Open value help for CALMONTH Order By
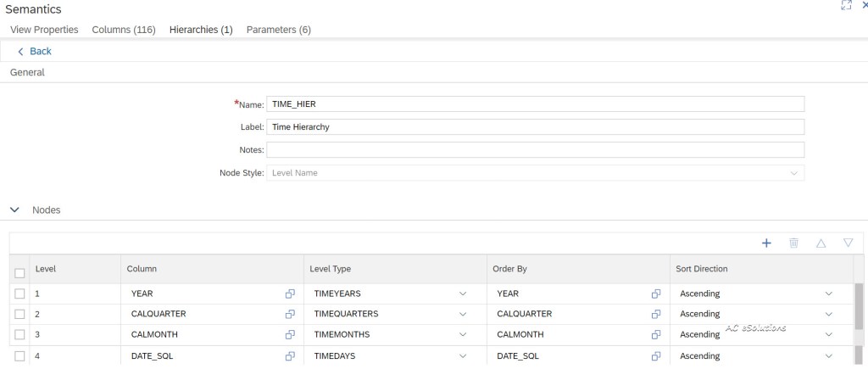868x369 pixels. click(x=655, y=334)
